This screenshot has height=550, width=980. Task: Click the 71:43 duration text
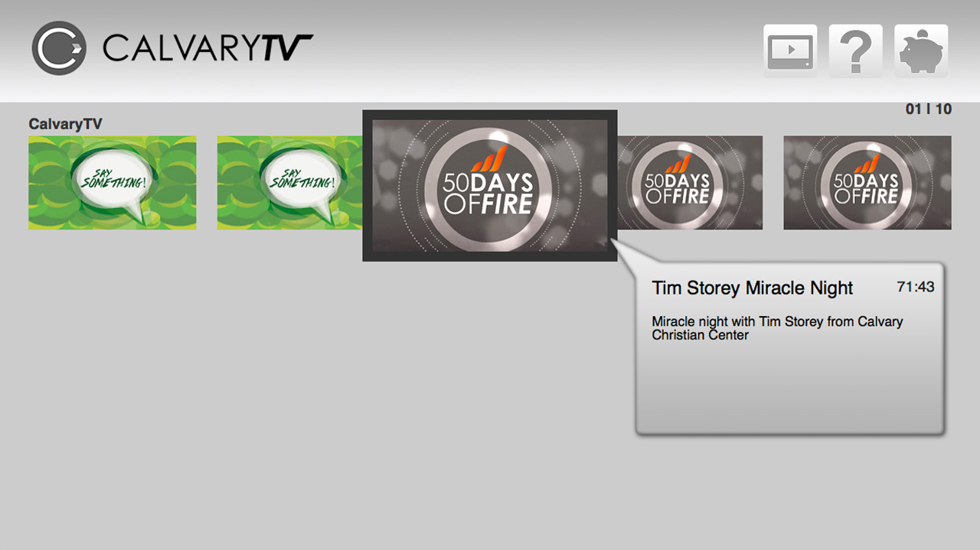coord(916,287)
